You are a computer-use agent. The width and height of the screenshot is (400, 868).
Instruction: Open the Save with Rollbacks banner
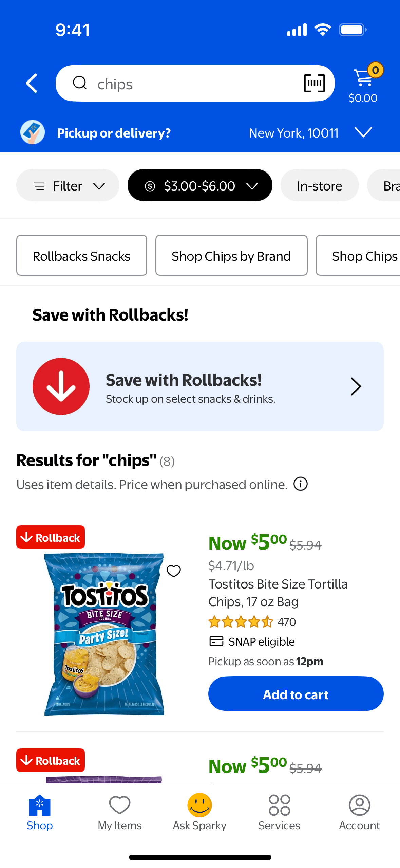(200, 386)
